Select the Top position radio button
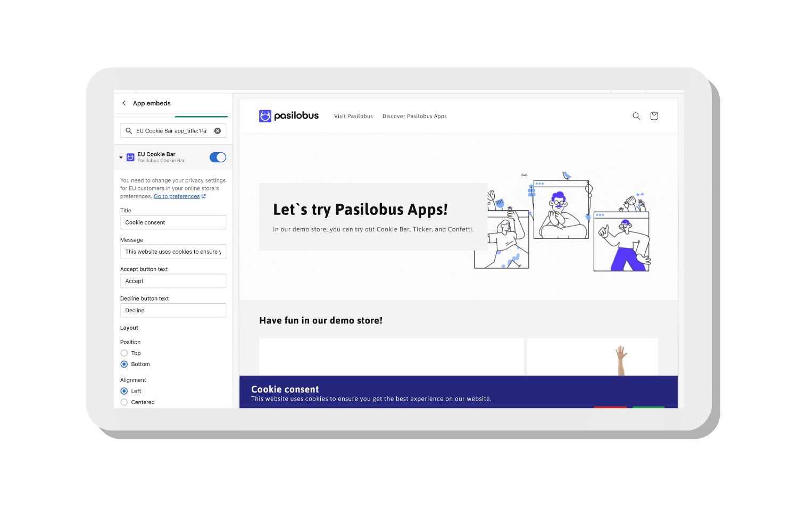This screenshot has width=798, height=532. (x=124, y=353)
